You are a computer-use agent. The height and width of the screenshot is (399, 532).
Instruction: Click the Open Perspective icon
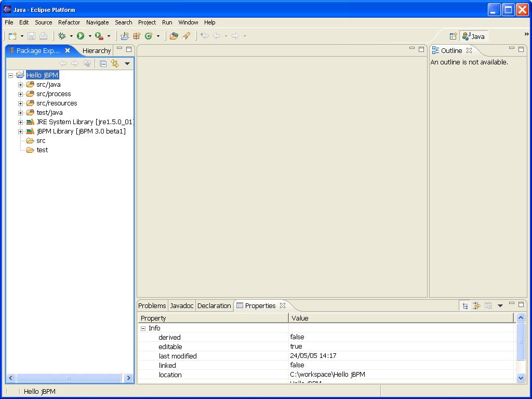click(453, 36)
